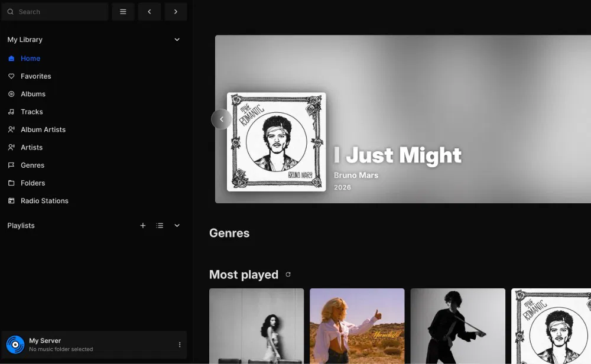The height and width of the screenshot is (364, 591).
Task: Collapse the My Library section
Action: click(177, 40)
